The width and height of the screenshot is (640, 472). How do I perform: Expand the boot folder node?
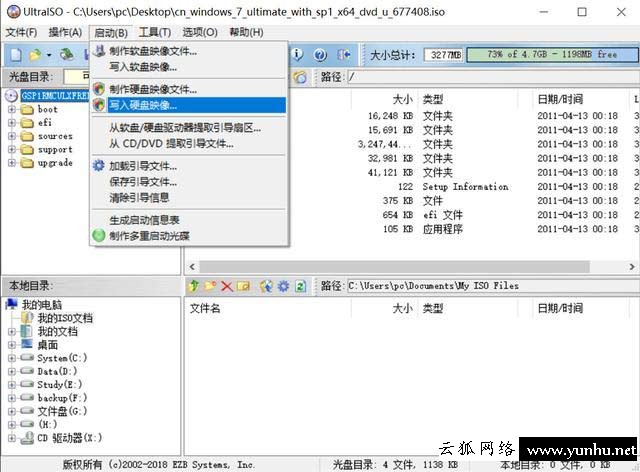(11, 109)
